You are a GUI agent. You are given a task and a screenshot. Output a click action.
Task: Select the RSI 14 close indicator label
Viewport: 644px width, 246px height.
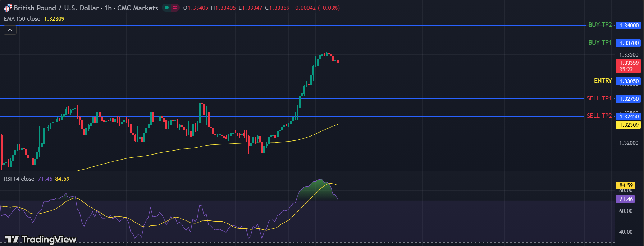pyautogui.click(x=19, y=179)
